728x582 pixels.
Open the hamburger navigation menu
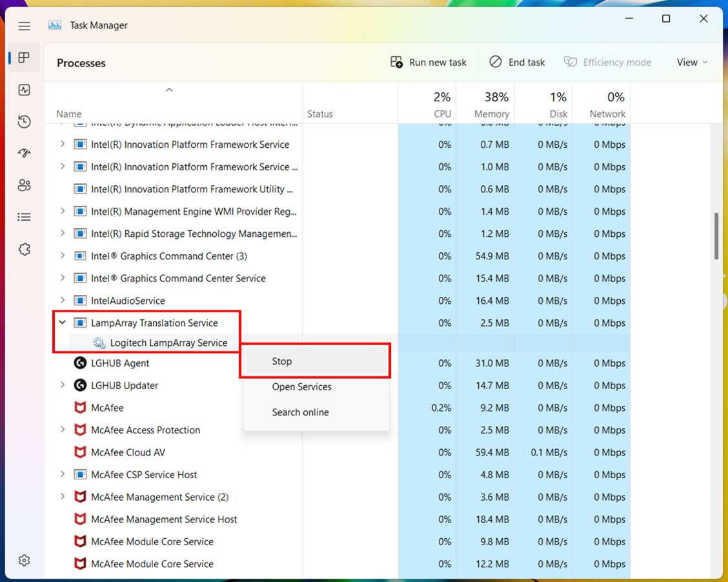coord(24,26)
